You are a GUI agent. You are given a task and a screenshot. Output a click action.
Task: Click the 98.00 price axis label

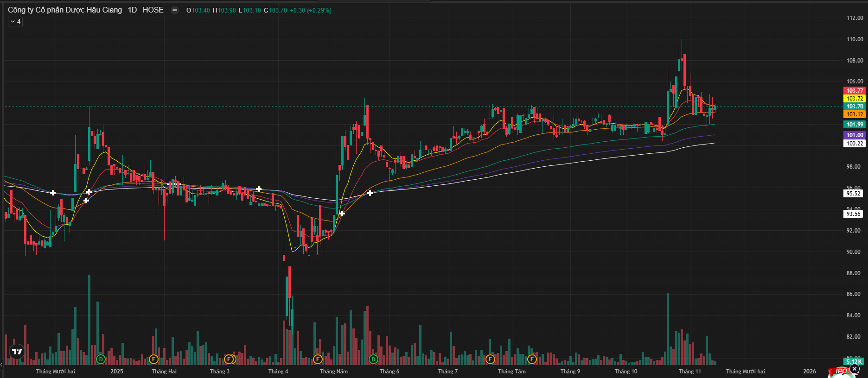point(854,167)
